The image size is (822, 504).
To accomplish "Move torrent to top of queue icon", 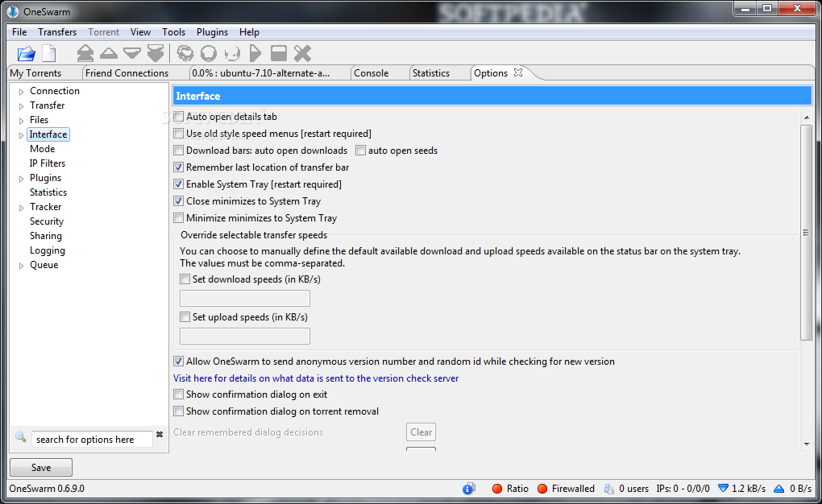I will [85, 53].
